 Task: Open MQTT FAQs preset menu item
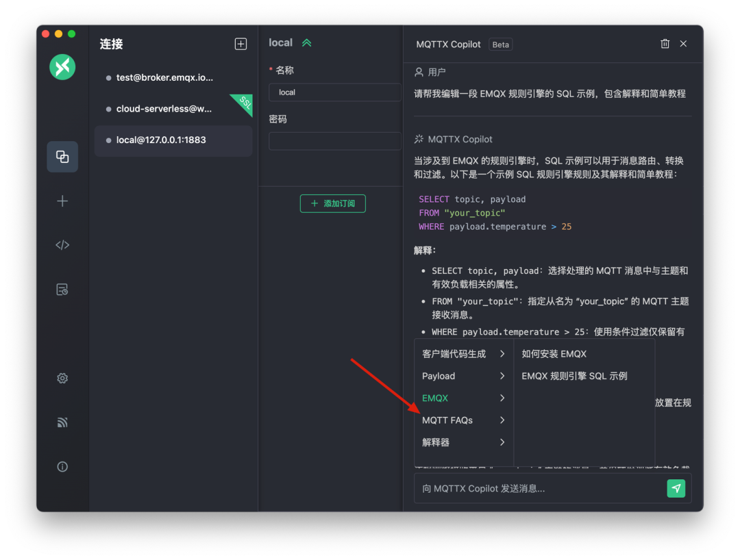pos(463,420)
